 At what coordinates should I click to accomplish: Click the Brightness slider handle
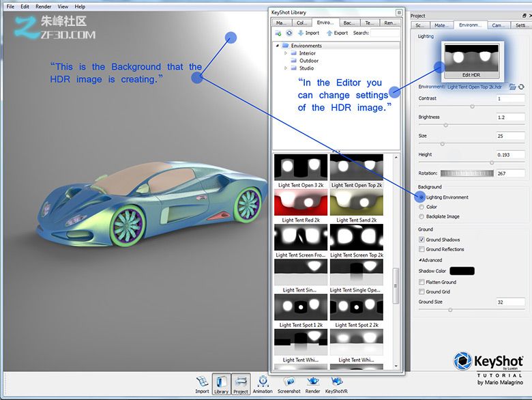pos(446,125)
